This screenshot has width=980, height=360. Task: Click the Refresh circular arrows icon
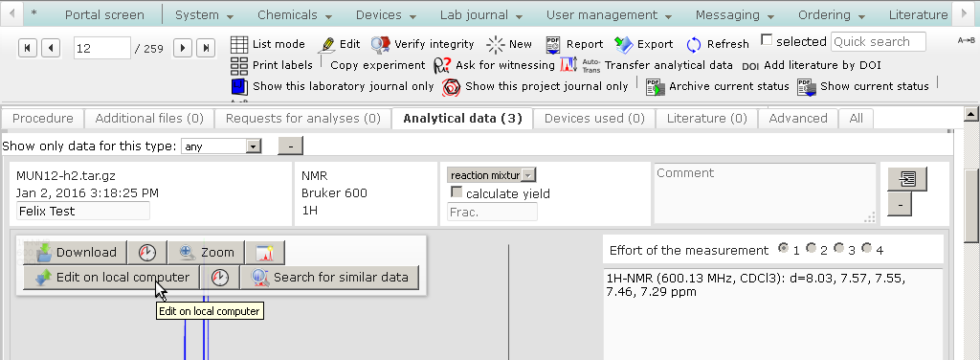[x=694, y=44]
